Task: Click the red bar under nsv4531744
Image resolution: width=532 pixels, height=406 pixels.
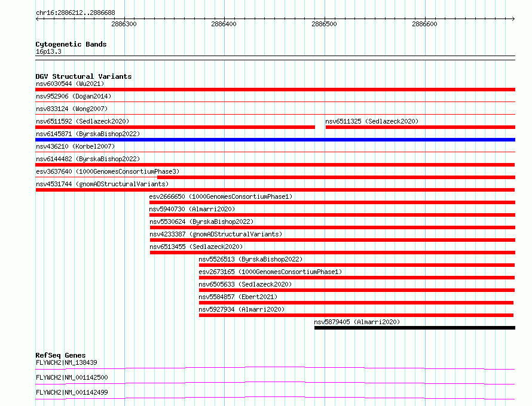Action: click(275, 190)
